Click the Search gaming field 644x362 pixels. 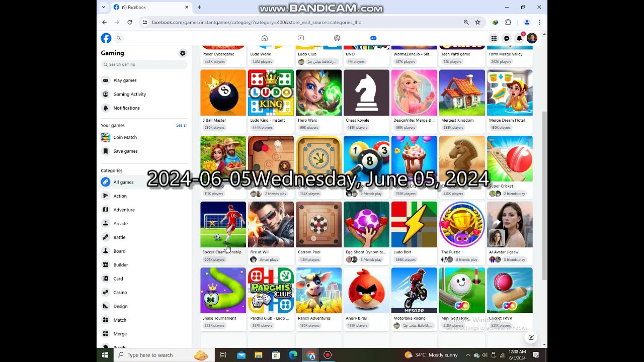coord(144,64)
